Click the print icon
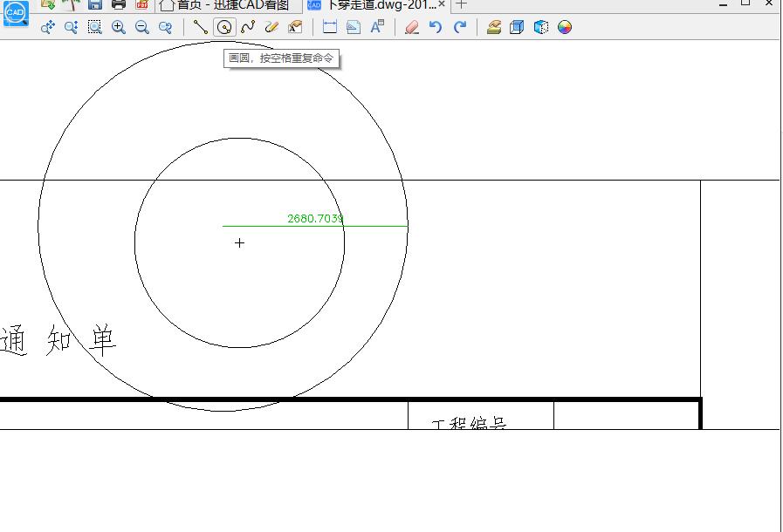The width and height of the screenshot is (783, 532). click(x=119, y=4)
